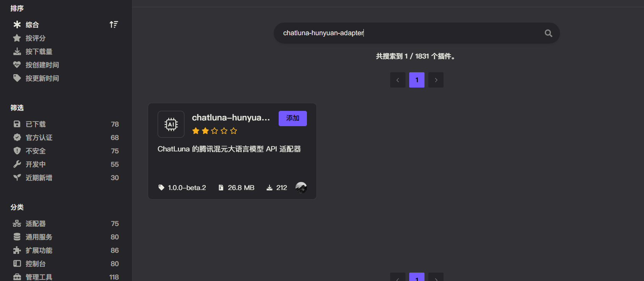Screen dimensions: 644x281
Task: Click the 78 count beside 已下载
Action: point(115,124)
